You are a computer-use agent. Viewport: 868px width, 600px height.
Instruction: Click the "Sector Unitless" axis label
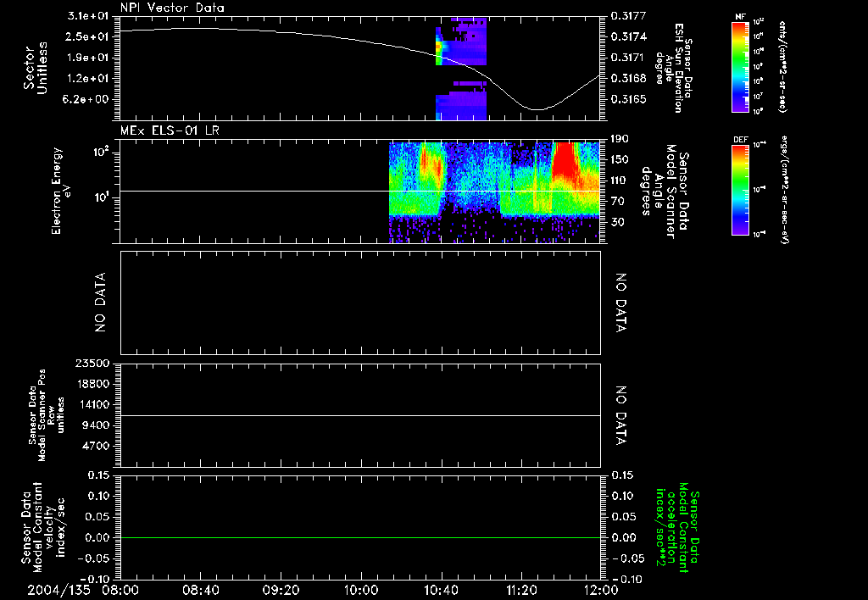click(x=36, y=68)
